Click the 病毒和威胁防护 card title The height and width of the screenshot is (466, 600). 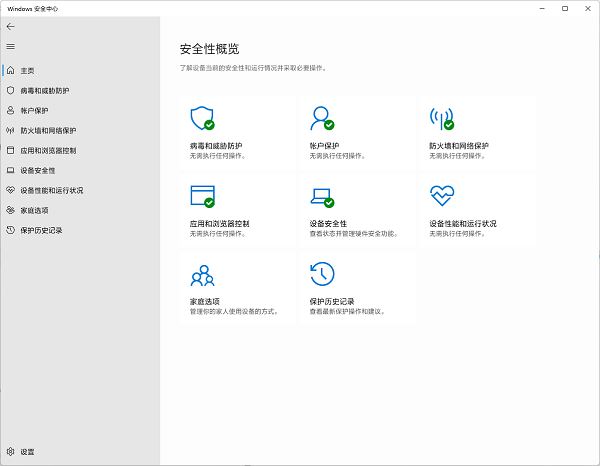coord(216,146)
